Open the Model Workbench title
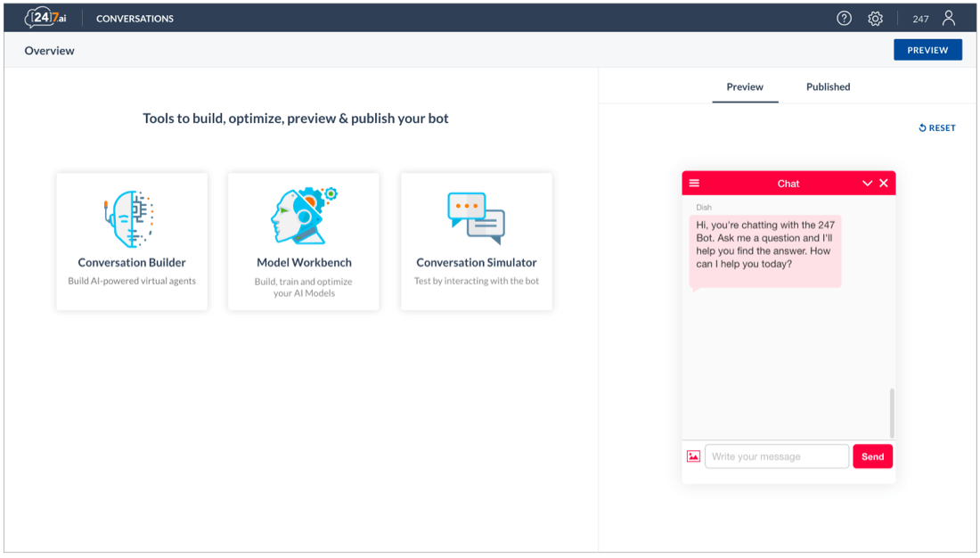Viewport: 980px width, 558px height. pyautogui.click(x=304, y=263)
